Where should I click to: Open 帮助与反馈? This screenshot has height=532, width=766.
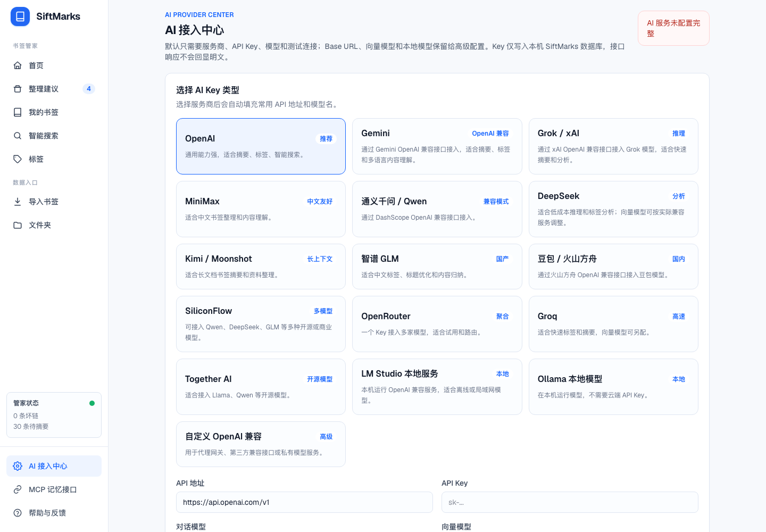[x=54, y=513]
